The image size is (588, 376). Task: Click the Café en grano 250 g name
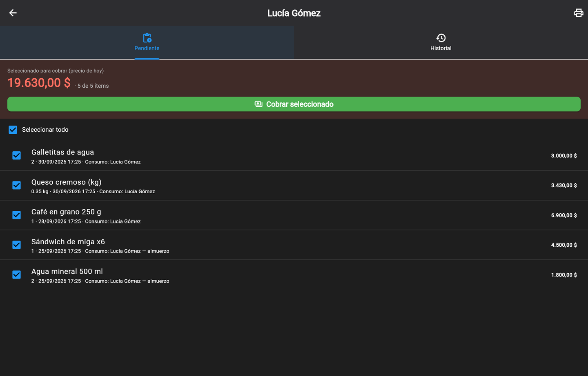(66, 212)
